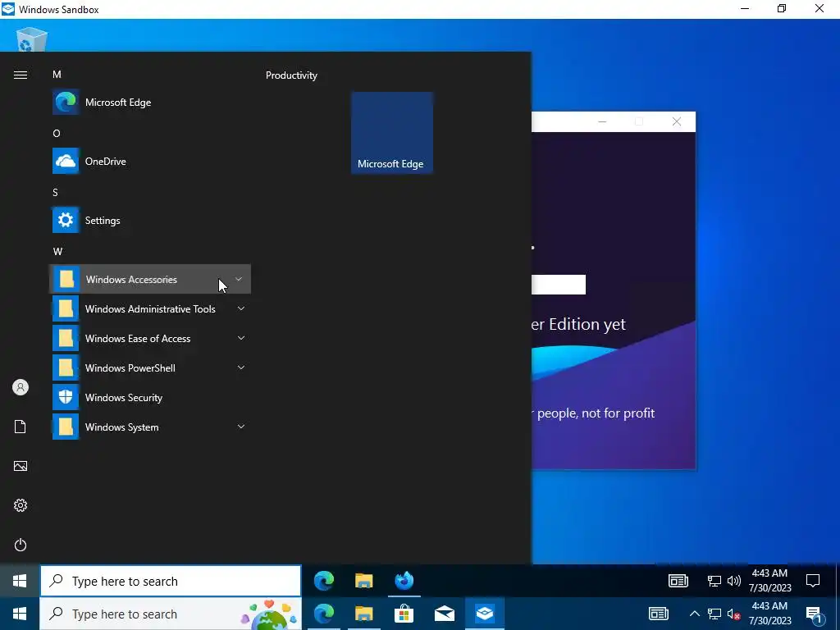Click Windows Sandbox icon on host taskbar
Screen dimensions: 840x630
(485, 614)
